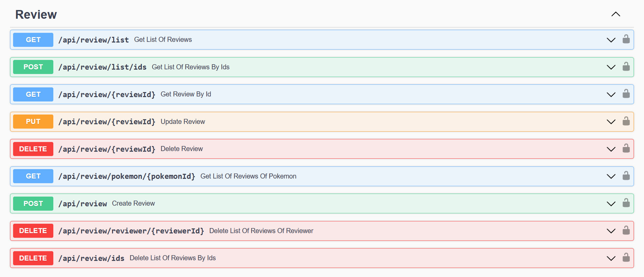644x277 pixels.
Task: Click the orange PUT method badge
Action: click(x=33, y=122)
